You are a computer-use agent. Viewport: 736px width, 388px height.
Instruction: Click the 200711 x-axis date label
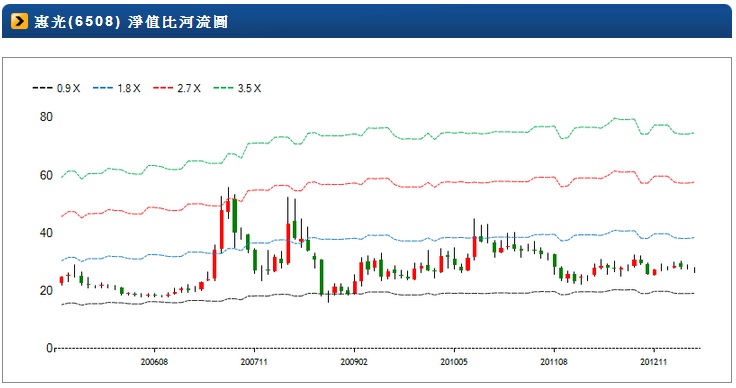pyautogui.click(x=254, y=362)
